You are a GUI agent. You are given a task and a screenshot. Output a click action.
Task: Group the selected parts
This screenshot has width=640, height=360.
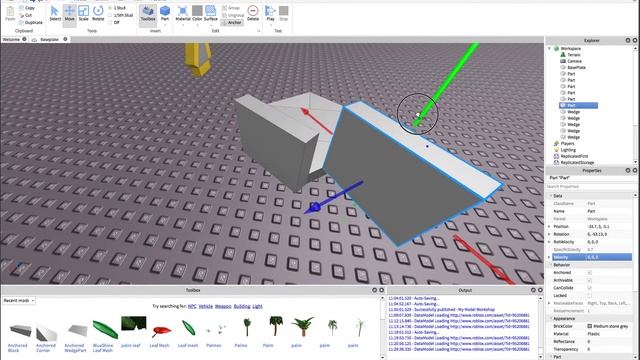tap(231, 8)
